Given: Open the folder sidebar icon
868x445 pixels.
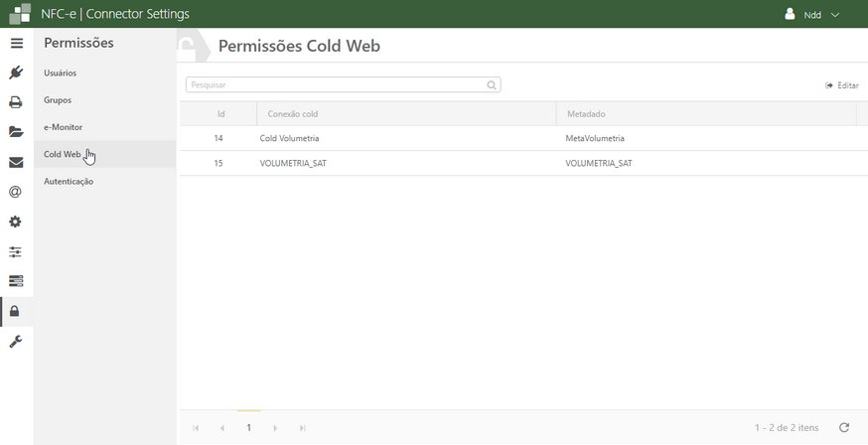Looking at the screenshot, I should pyautogui.click(x=16, y=132).
